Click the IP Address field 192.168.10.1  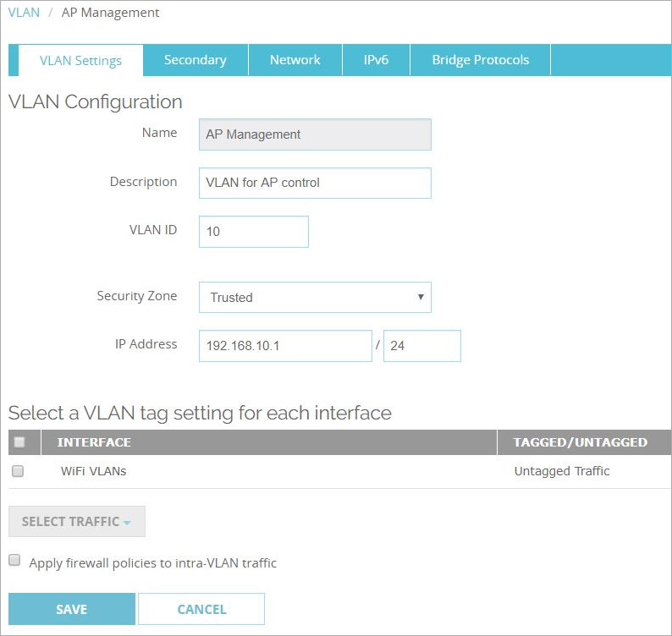tap(285, 346)
